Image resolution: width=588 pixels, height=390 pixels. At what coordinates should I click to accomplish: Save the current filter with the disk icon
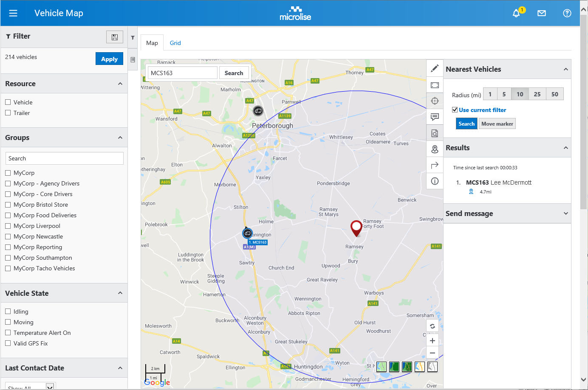(115, 37)
